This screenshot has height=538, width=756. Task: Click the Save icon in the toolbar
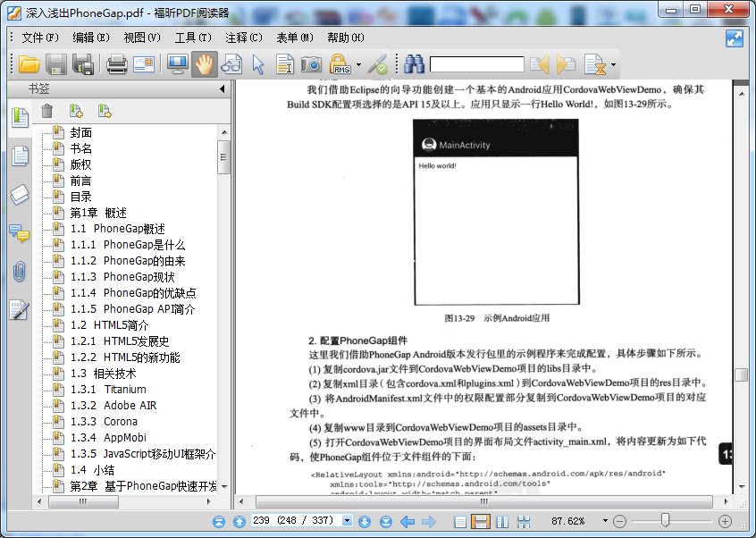coord(56,64)
